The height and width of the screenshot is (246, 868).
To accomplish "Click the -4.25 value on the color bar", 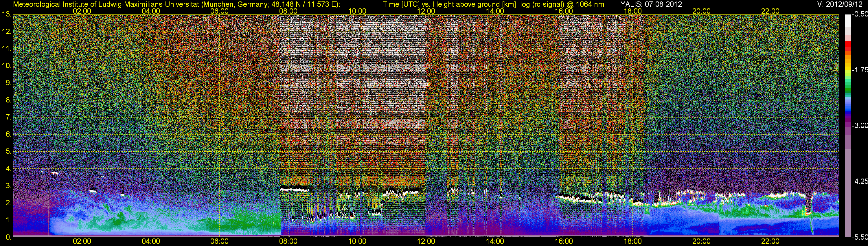I will pyautogui.click(x=860, y=181).
